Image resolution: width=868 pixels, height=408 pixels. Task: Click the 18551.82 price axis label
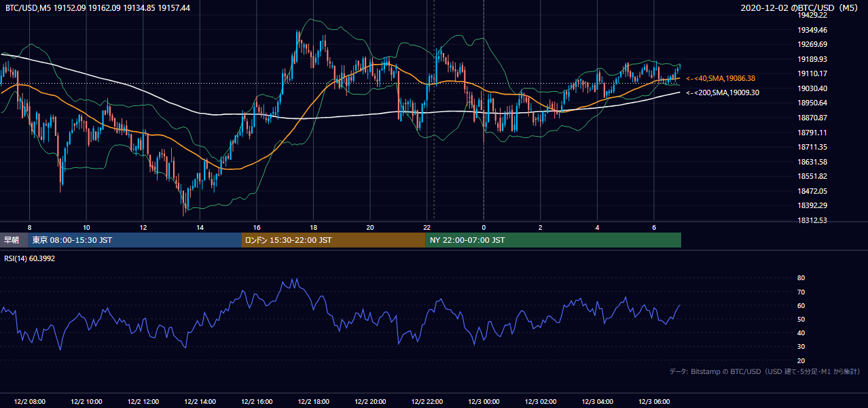click(x=812, y=176)
